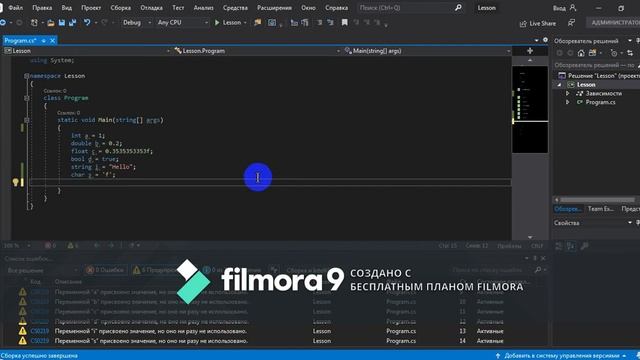The width and height of the screenshot is (640, 360).
Task: Click the Home icon in Solution Explorer
Action: [581, 53]
